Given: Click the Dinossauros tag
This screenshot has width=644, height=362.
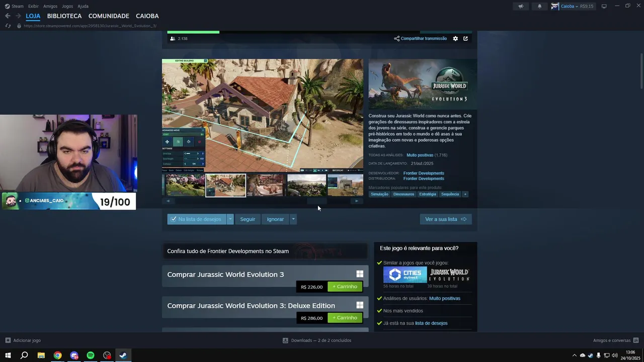Looking at the screenshot, I should [x=404, y=194].
